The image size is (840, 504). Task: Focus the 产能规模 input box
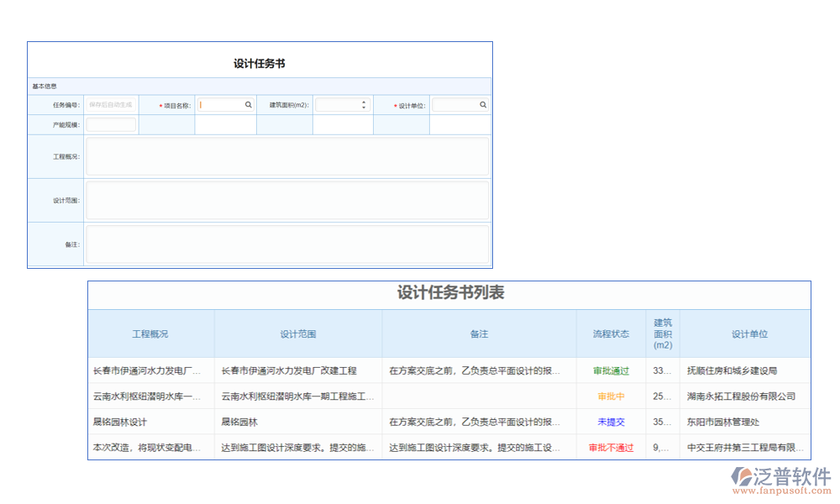(x=111, y=124)
